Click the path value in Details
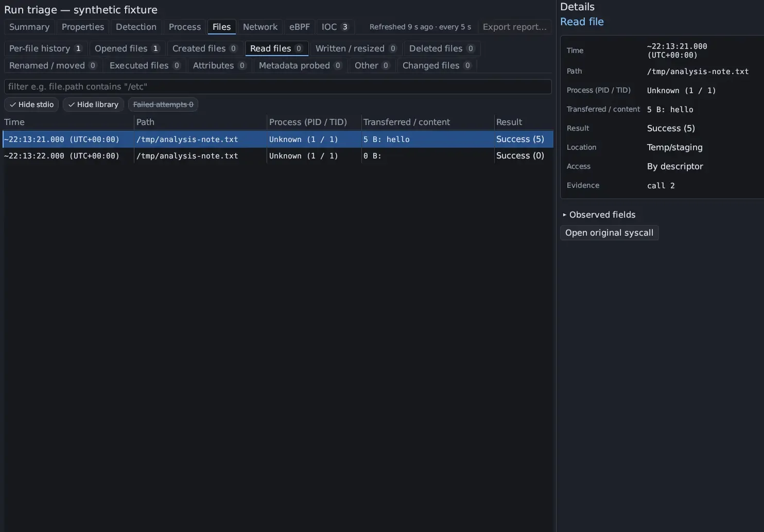The height and width of the screenshot is (532, 764). tap(698, 72)
